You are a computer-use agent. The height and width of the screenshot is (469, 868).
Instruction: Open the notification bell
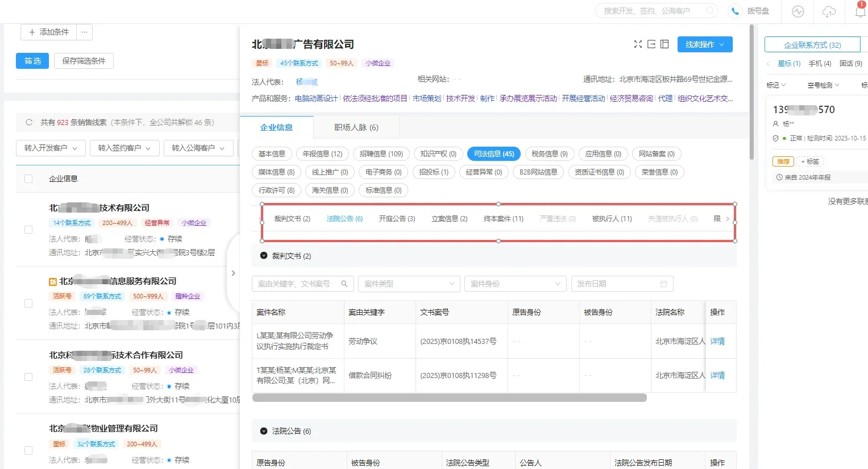[x=861, y=11]
